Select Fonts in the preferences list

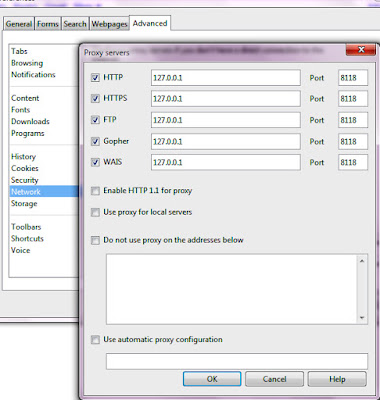click(x=21, y=110)
